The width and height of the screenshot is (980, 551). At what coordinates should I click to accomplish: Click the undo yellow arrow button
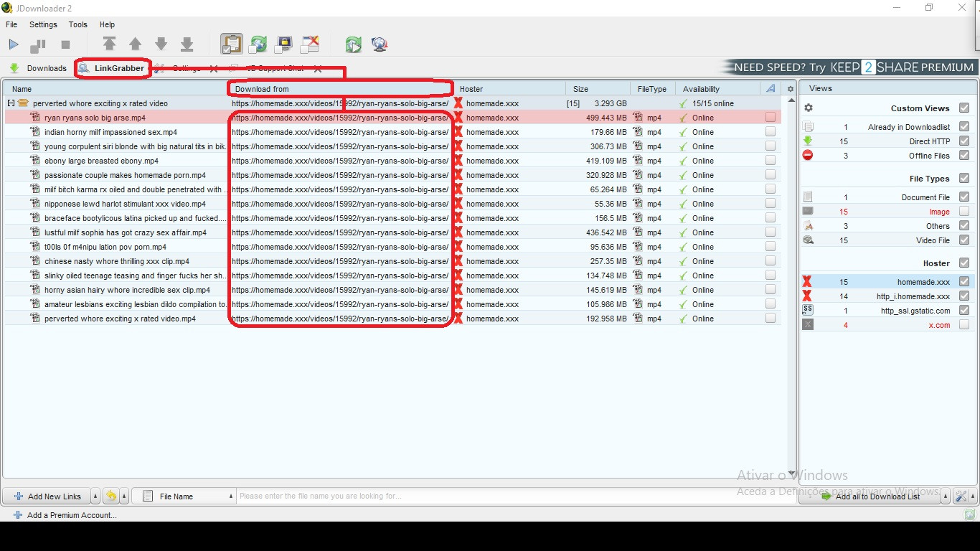click(111, 496)
